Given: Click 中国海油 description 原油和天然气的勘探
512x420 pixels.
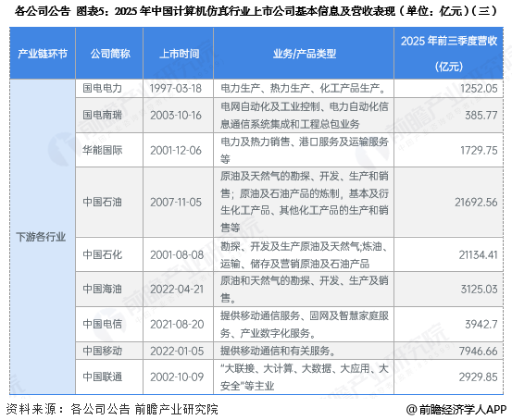Looking at the screenshot, I should tap(305, 290).
